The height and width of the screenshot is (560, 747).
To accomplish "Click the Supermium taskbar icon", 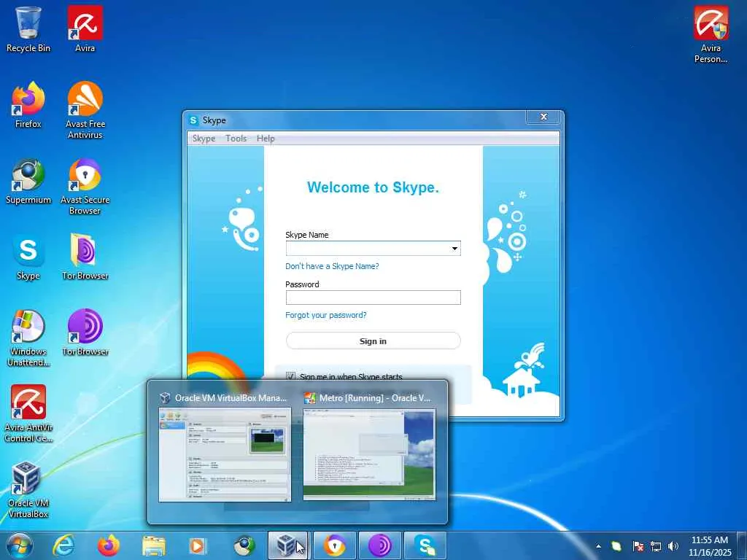I will coord(244,545).
